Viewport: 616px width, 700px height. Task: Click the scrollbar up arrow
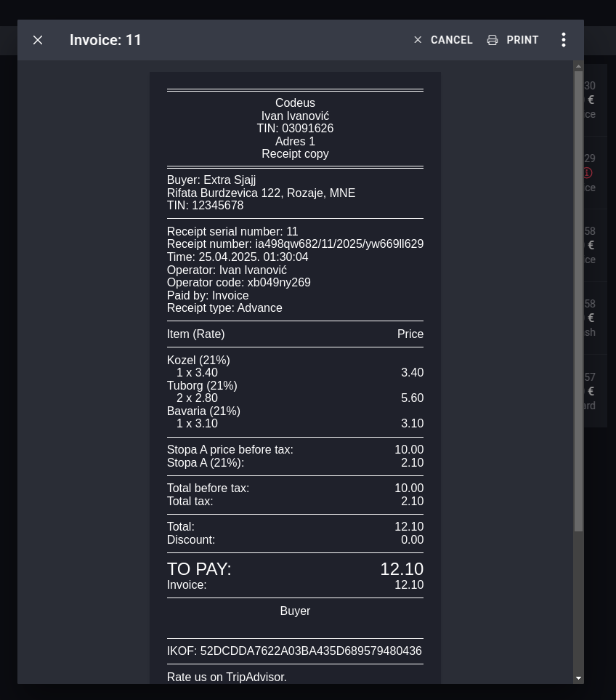pos(578,67)
